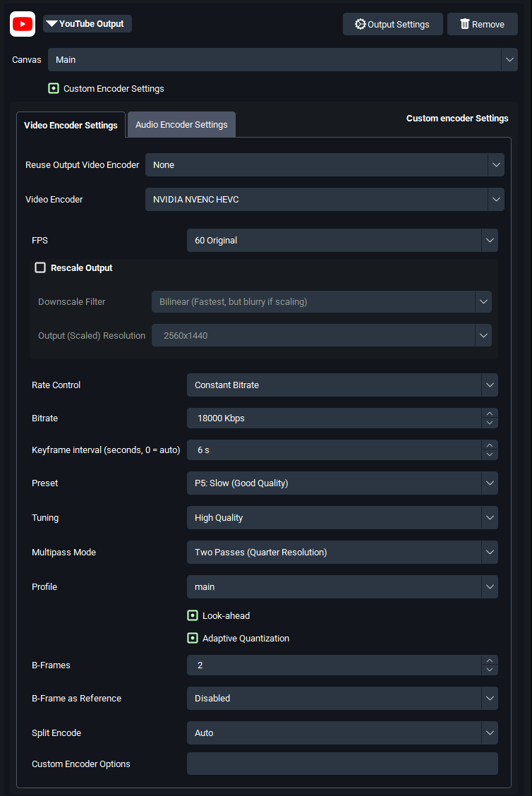Decrease B-Frames with the down arrow
The height and width of the screenshot is (796, 532).
[x=490, y=670]
